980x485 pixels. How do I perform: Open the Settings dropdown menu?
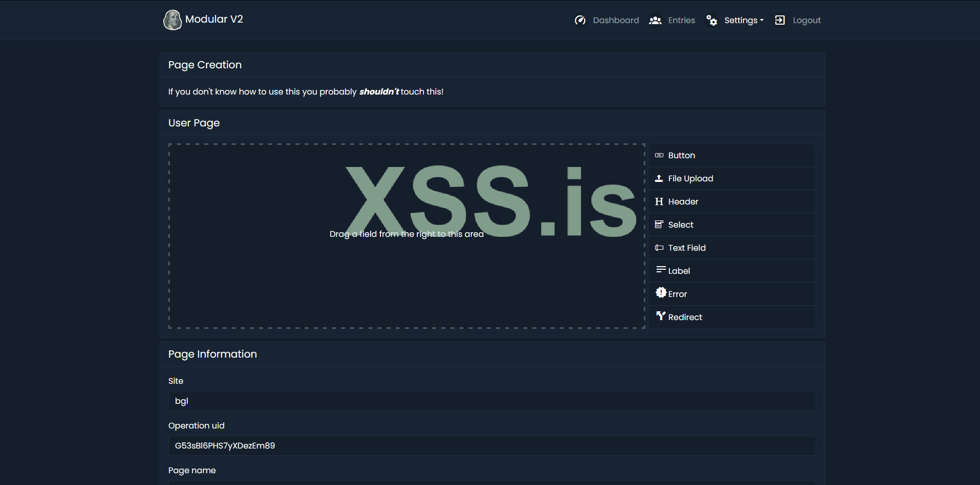pyautogui.click(x=744, y=21)
